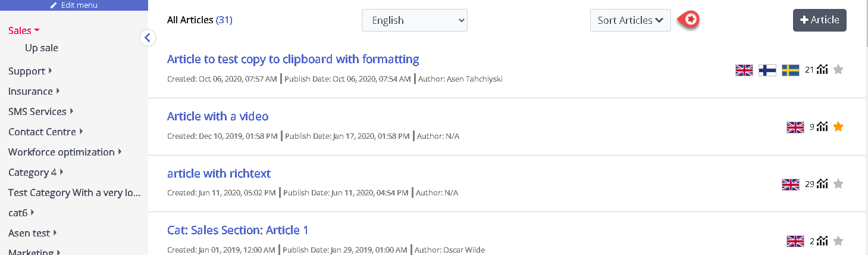Click the add Article button

[x=819, y=20]
